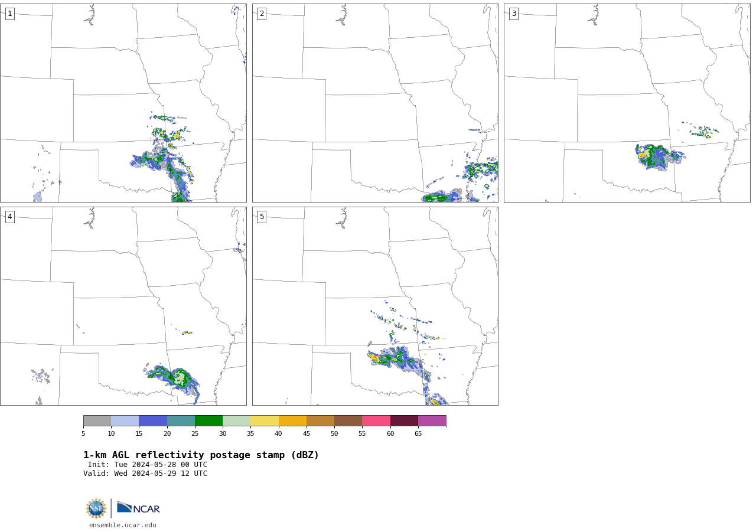
Task: Click the dark green 25-30 dBZ swatch
Action: tap(208, 420)
